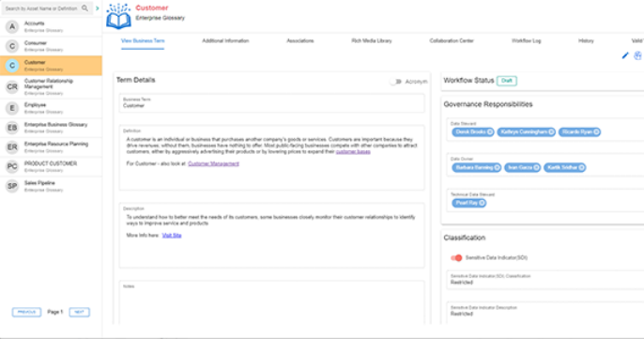Open the Associations tab
The width and height of the screenshot is (644, 339).
[300, 40]
